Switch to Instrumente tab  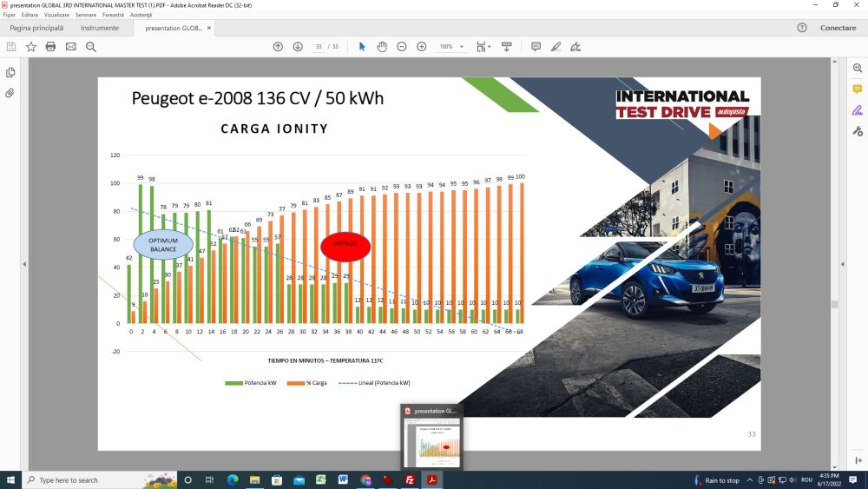100,28
